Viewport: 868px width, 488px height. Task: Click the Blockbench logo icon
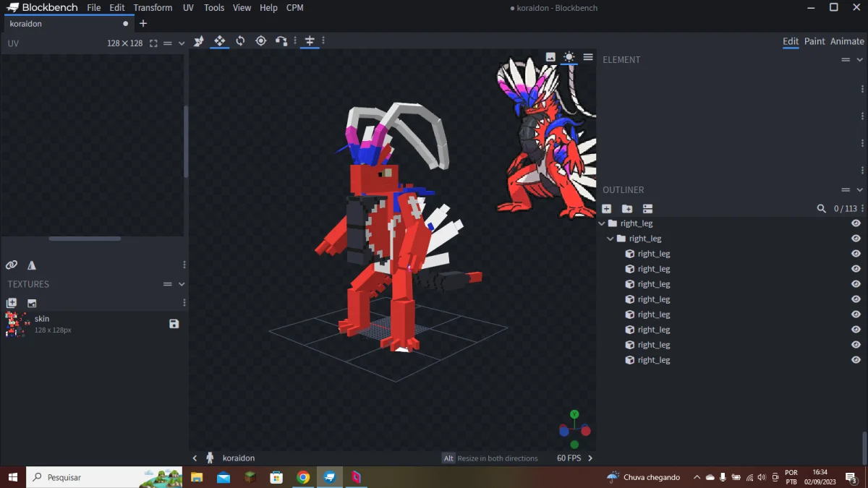(12, 8)
